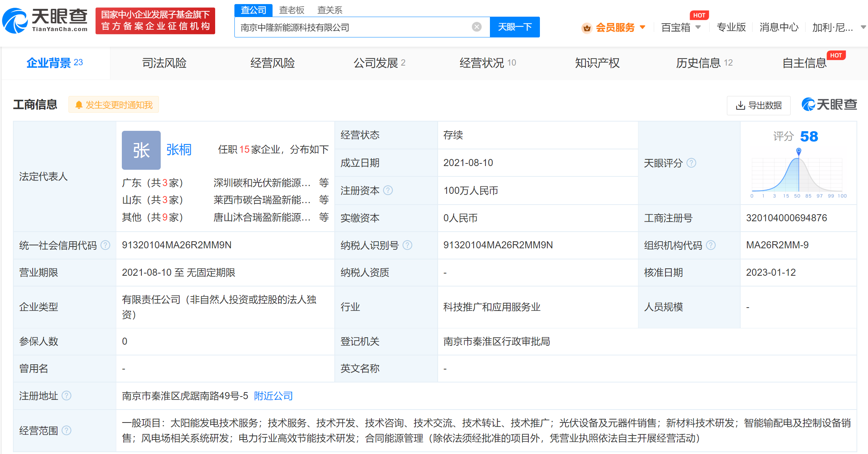Click the help icon next to 天眼评分

(691, 163)
